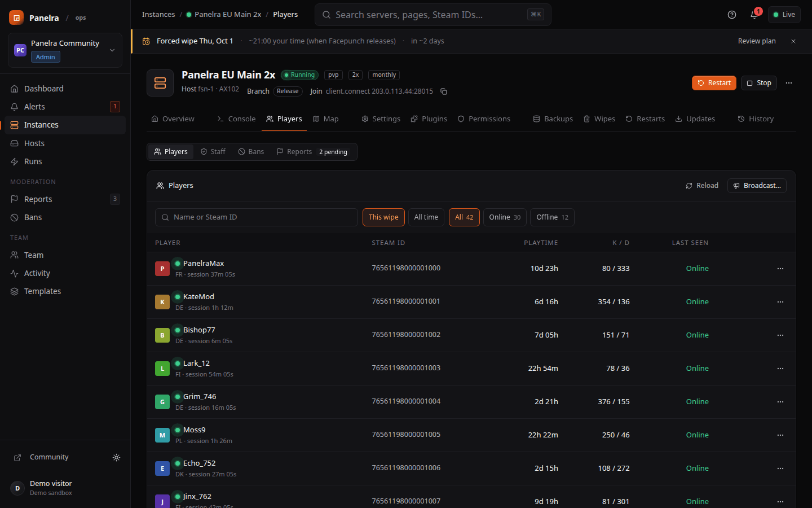Switch to the Console tab
Viewport: 812px width, 508px height.
coord(236,119)
